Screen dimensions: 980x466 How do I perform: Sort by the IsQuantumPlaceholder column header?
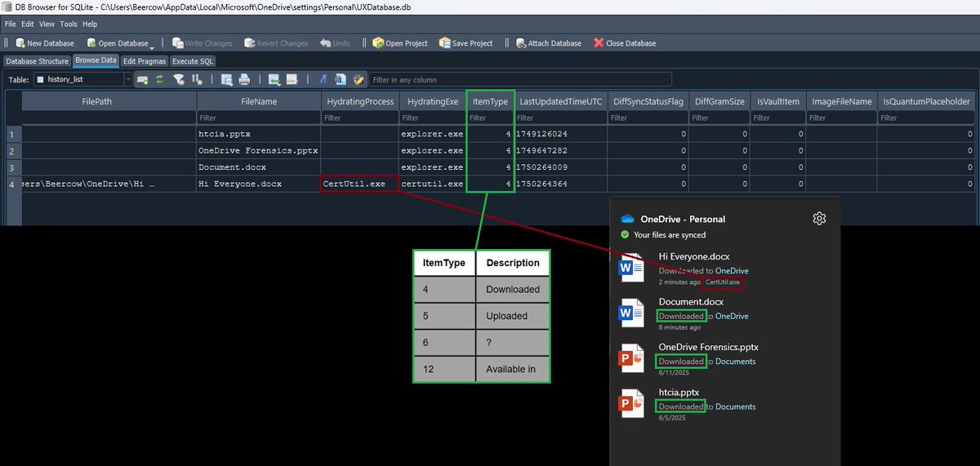click(926, 101)
